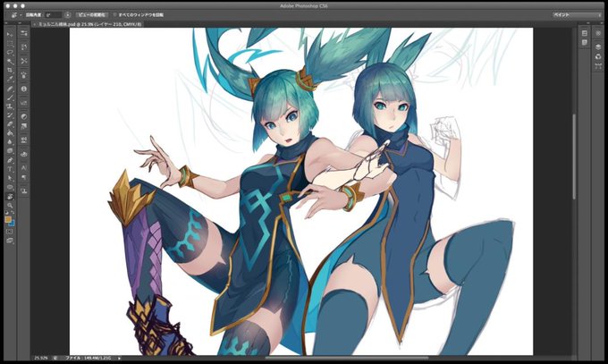The width and height of the screenshot is (608, 364).
Task: Open the collapsed panel icon below History
Action: point(585,43)
